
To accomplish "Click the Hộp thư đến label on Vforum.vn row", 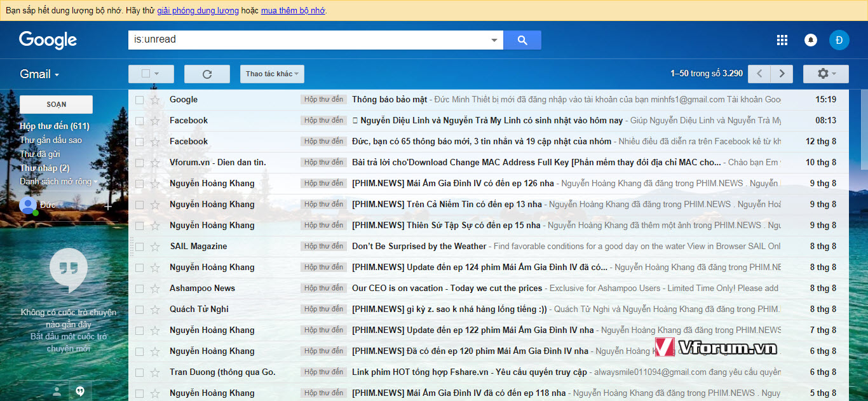I will pos(323,163).
